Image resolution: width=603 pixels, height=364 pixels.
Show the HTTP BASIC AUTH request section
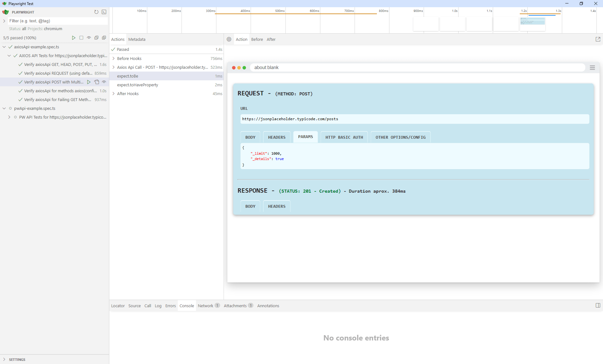(x=344, y=137)
